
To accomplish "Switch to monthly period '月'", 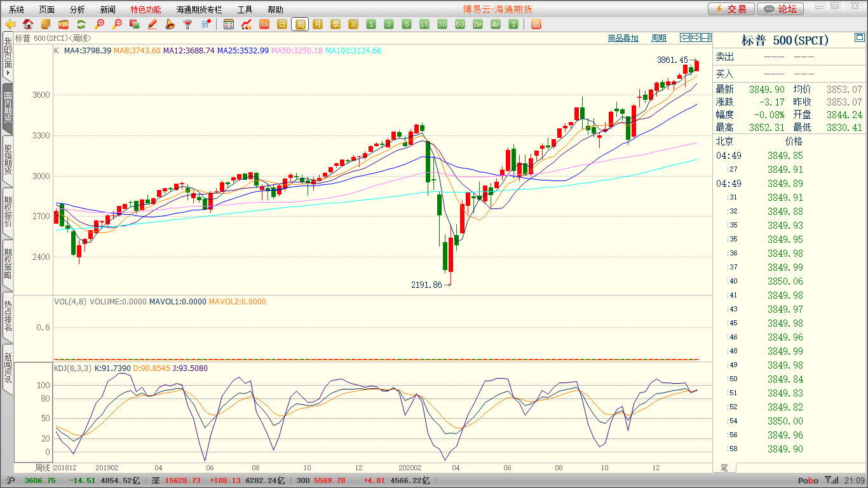I will point(318,25).
